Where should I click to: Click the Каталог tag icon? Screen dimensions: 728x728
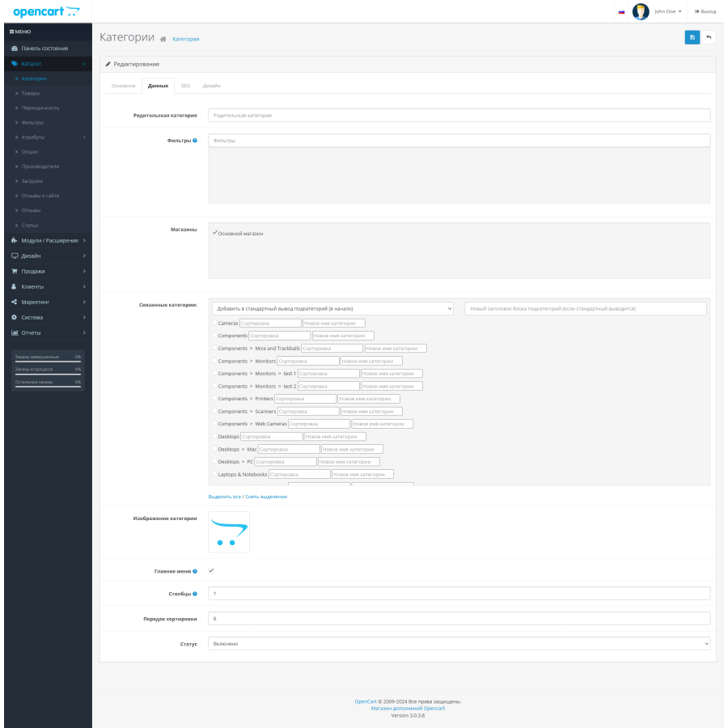tap(15, 64)
